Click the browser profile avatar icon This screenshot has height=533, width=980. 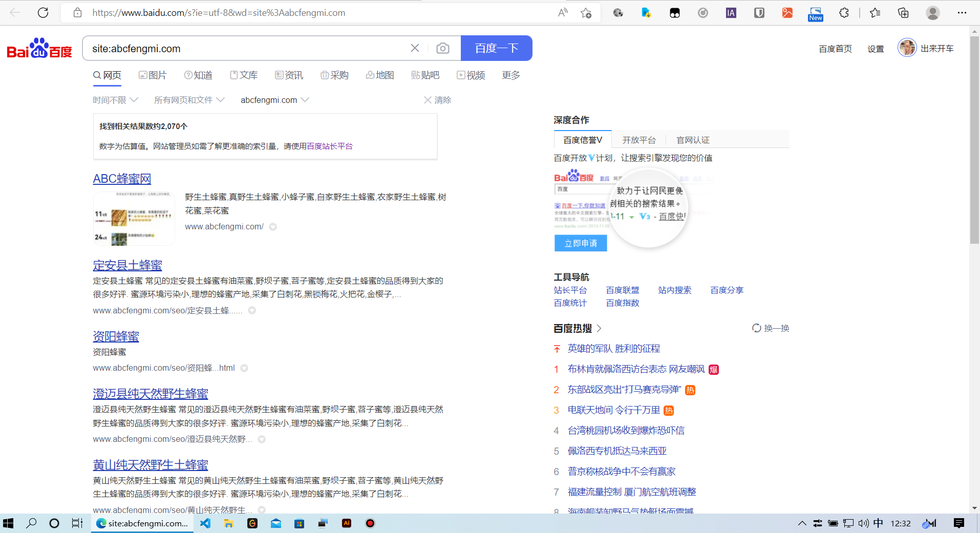[932, 12]
